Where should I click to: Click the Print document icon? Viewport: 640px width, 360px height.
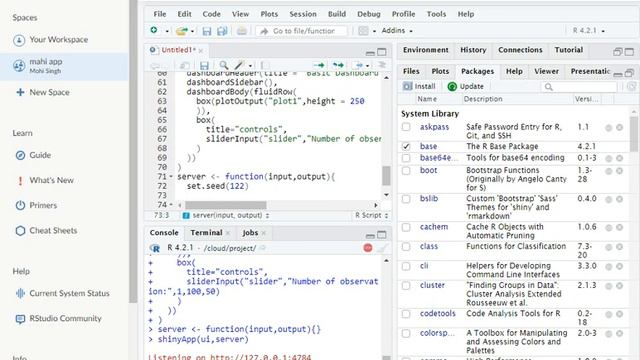(x=242, y=31)
